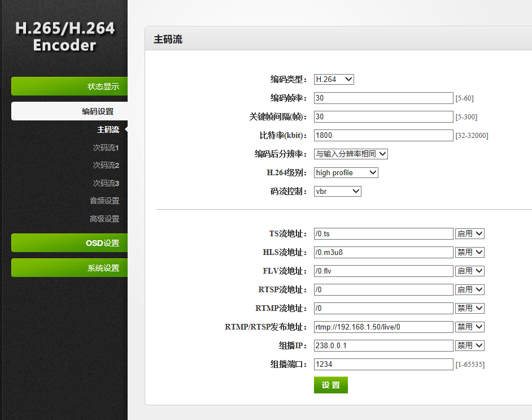Viewport: 532px width, 420px height.
Task: Open 组播IP 禁用 status dropdown
Action: coord(470,345)
